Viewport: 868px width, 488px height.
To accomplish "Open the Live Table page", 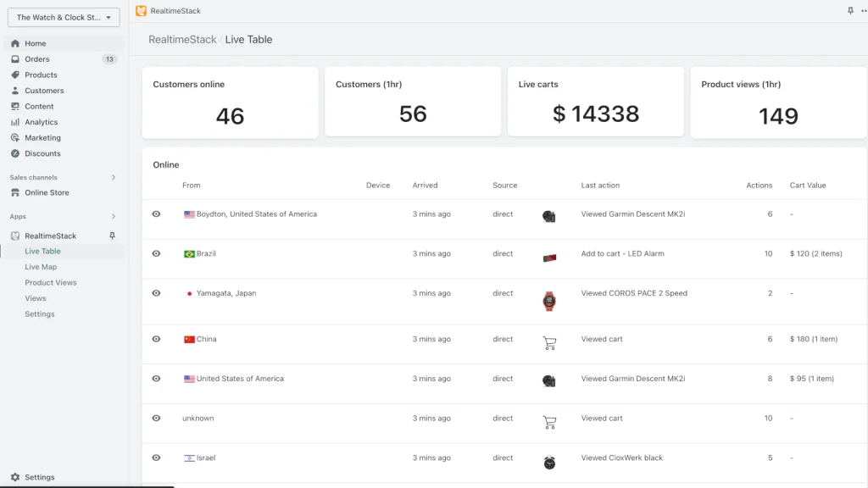I will [x=42, y=251].
